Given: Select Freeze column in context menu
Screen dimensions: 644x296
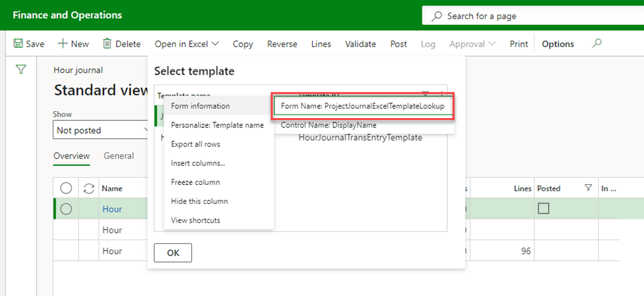Looking at the screenshot, I should 195,182.
